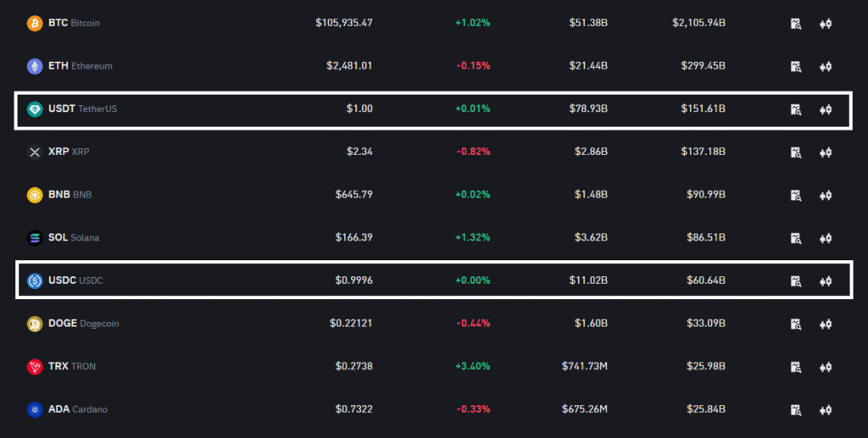Open the SOL Solana name link
Viewport: 868px width, 438px height.
[74, 238]
